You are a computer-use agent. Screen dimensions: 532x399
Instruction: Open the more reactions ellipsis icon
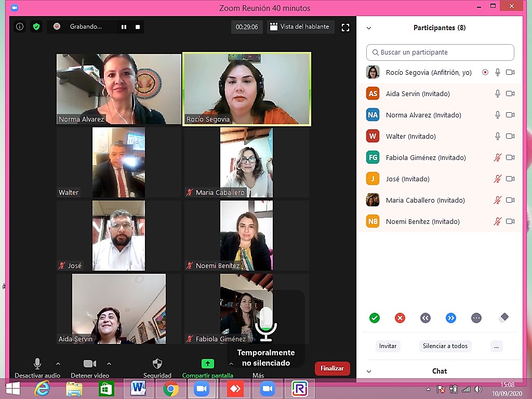pos(476,318)
